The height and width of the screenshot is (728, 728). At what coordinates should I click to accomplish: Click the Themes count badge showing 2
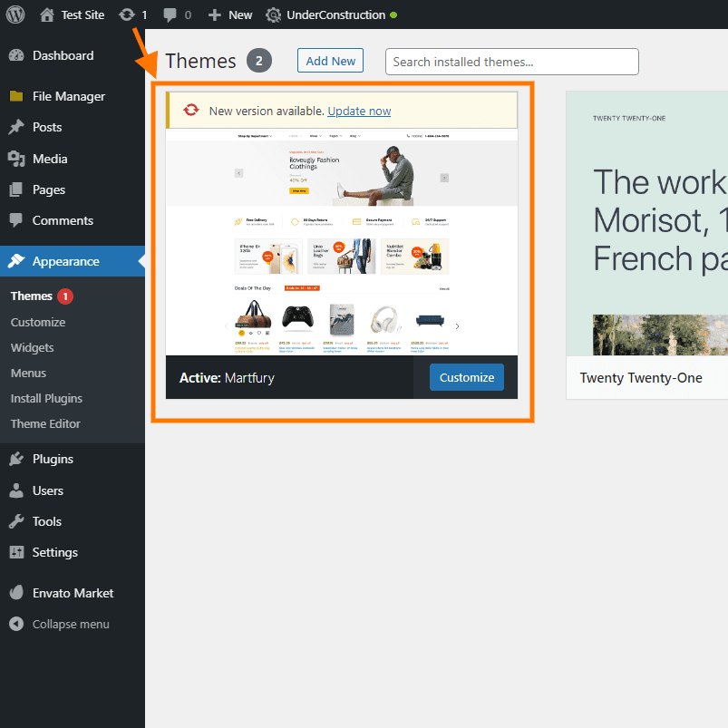pyautogui.click(x=258, y=61)
